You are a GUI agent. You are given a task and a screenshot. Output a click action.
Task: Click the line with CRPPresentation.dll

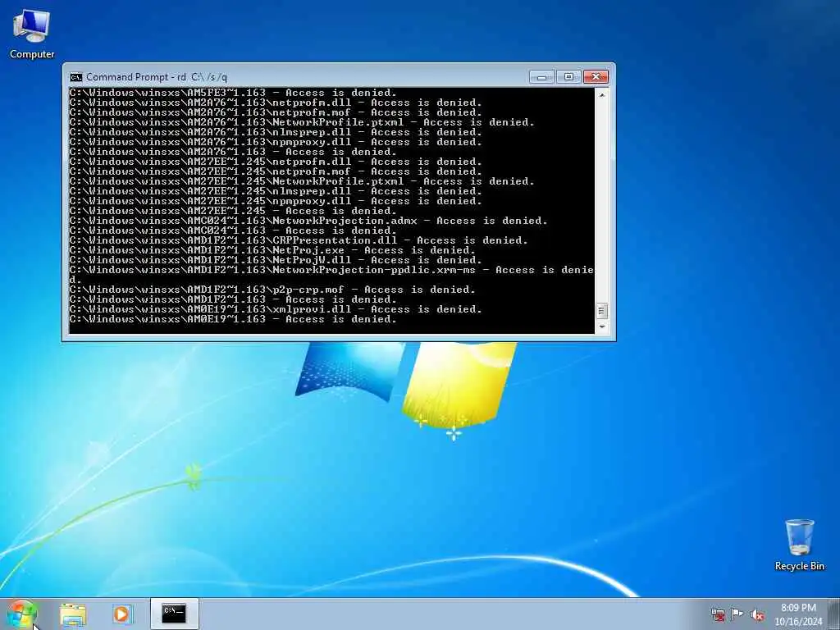tap(299, 240)
